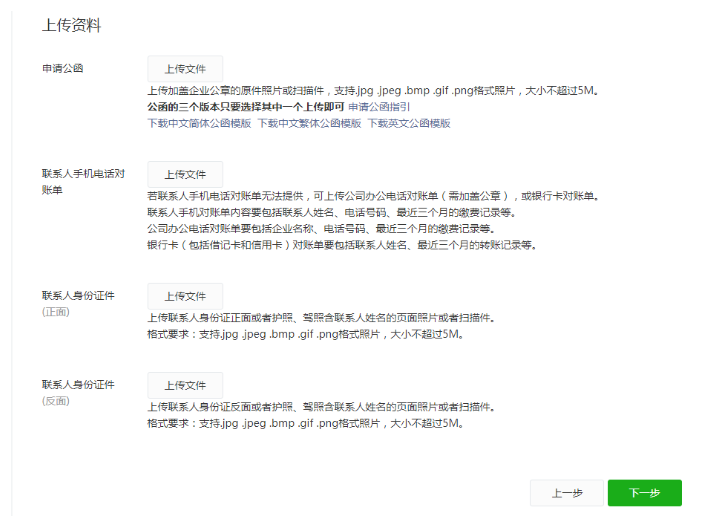The image size is (725, 523).
Task: Click 格式要求 line under 反面 upload
Action: click(x=306, y=423)
